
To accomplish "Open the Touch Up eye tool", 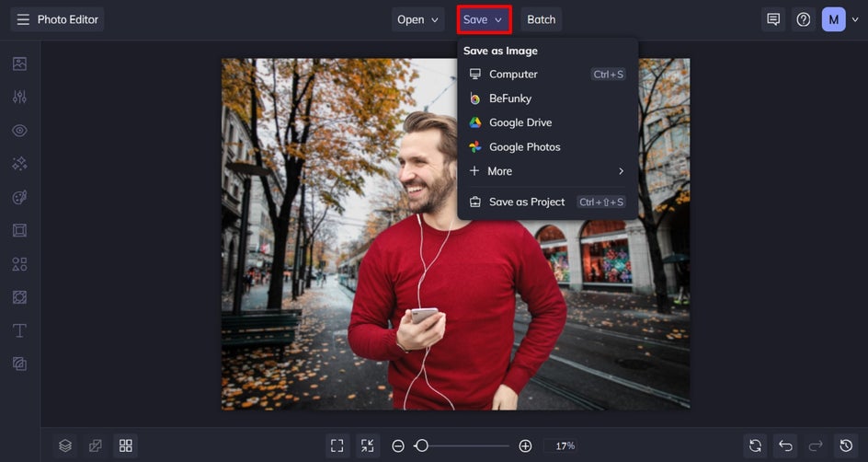I will (x=19, y=131).
